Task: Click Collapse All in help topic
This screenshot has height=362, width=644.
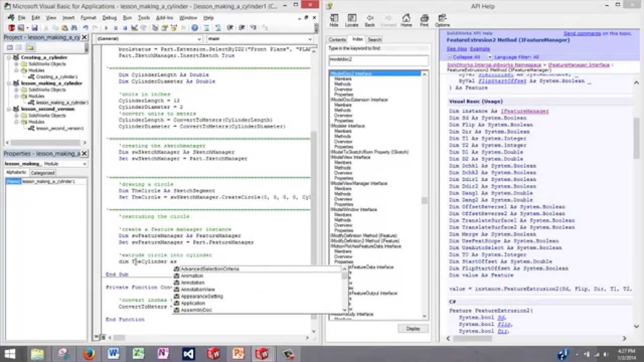Action: [x=466, y=57]
